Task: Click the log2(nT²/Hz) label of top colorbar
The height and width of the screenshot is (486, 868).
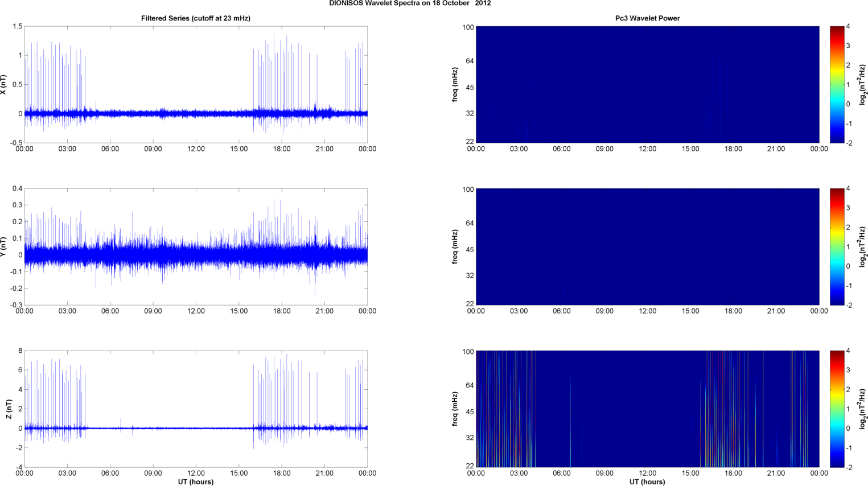Action: tap(863, 85)
